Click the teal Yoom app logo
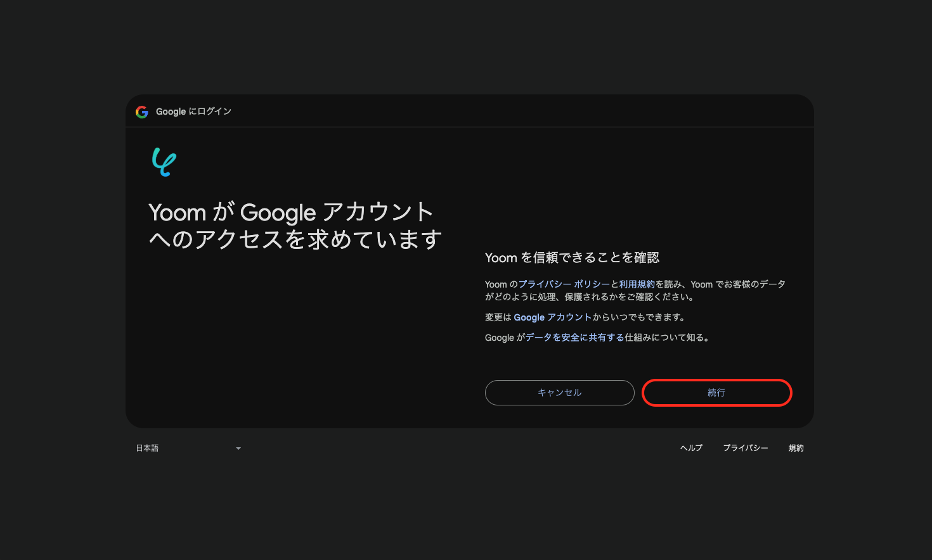The height and width of the screenshot is (560, 932). [x=164, y=162]
